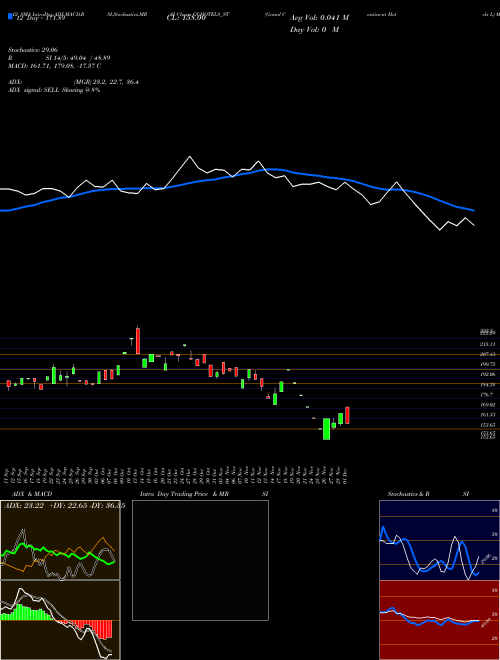Screen dimensions: 500x660
Task: Click the 'Stochastics & R' panel title
Action: click(x=409, y=494)
